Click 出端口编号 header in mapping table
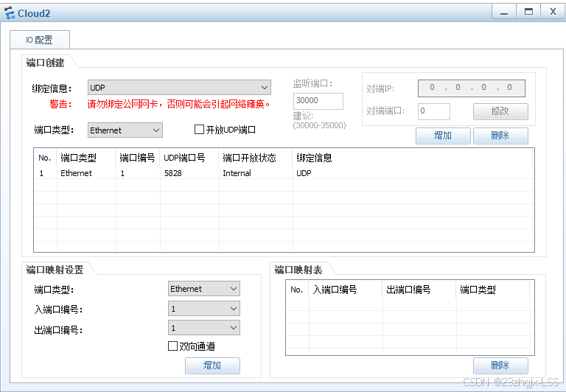 point(419,290)
